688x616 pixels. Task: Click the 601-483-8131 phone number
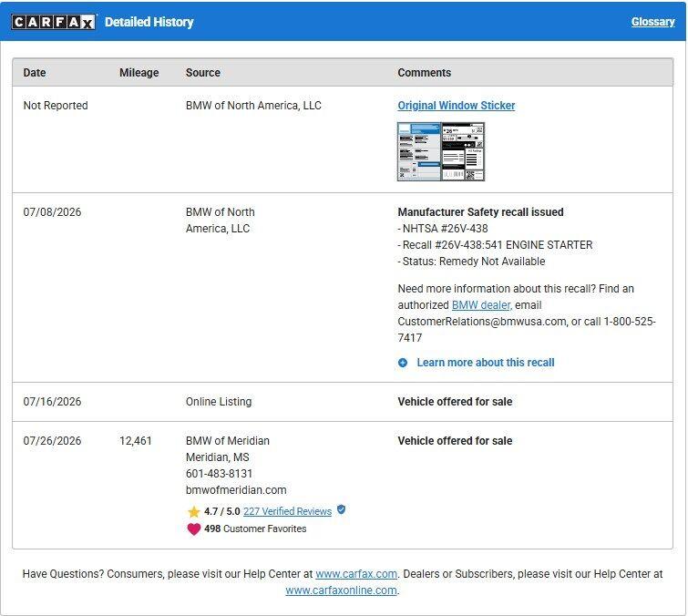coord(219,474)
